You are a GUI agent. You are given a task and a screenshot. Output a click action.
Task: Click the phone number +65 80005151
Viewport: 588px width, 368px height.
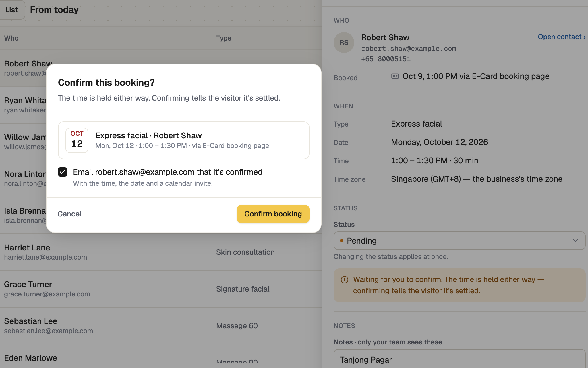point(386,59)
